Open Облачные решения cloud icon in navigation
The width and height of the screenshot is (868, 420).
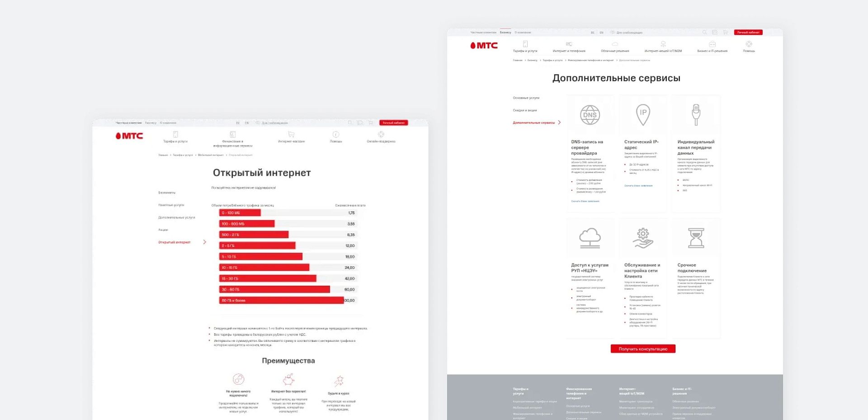coord(615,44)
